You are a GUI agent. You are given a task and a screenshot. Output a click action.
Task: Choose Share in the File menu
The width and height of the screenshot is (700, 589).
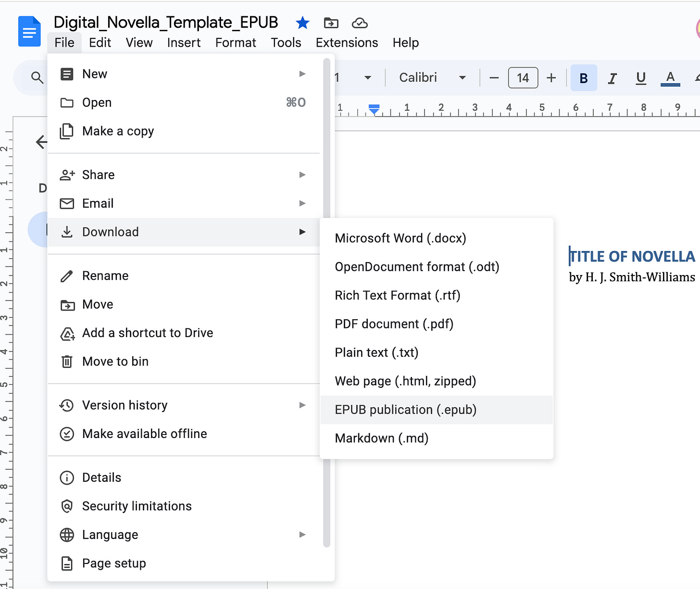coord(184,175)
